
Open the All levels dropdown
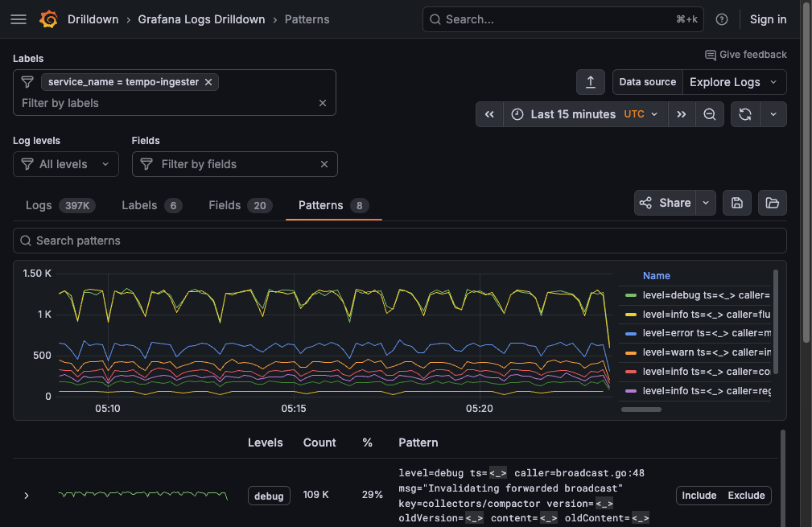pos(65,164)
